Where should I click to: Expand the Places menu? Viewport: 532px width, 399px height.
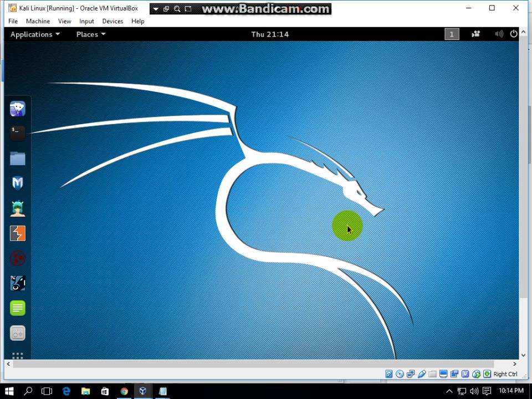(91, 34)
